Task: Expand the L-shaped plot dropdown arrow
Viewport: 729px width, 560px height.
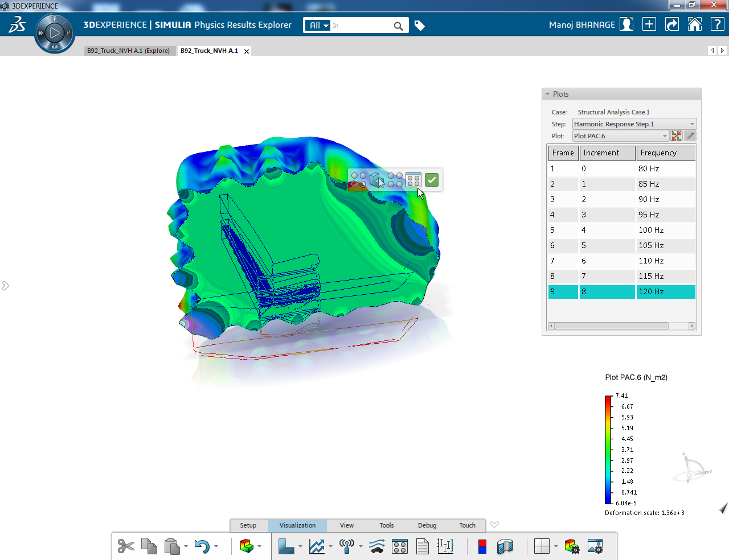Action: pos(300,547)
